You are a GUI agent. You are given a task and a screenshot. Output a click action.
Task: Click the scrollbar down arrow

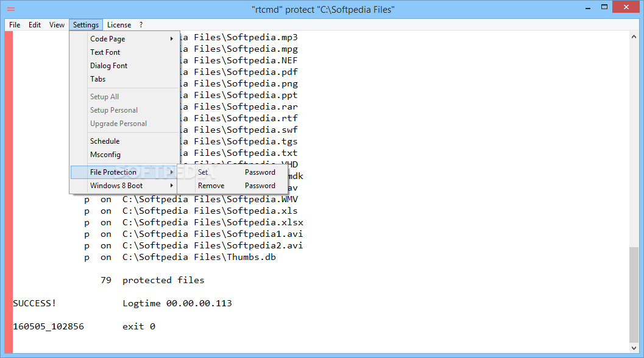pos(634,348)
